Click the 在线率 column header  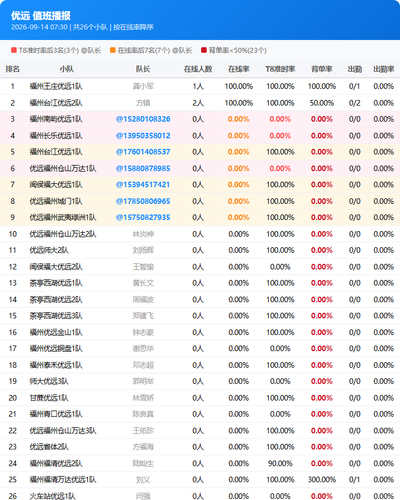click(239, 69)
